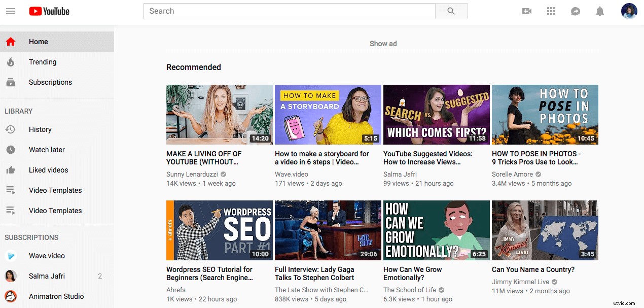Select Trending in the sidebar
The image size is (644, 308).
coord(43,62)
